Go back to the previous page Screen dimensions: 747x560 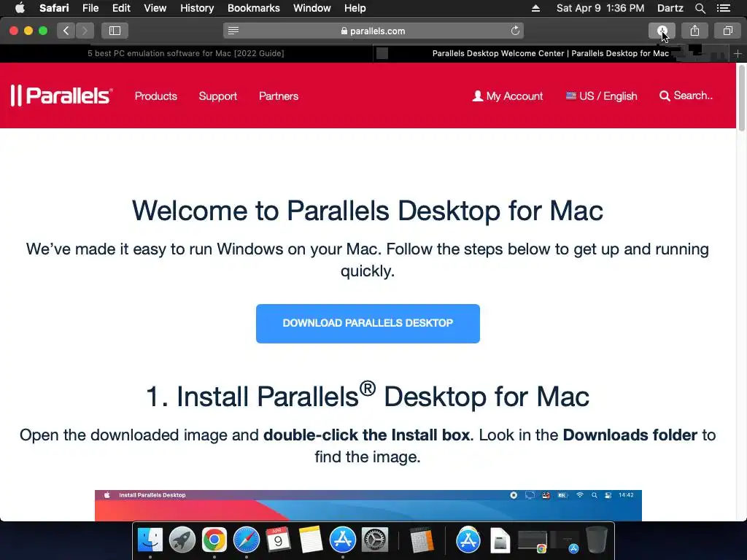66,31
